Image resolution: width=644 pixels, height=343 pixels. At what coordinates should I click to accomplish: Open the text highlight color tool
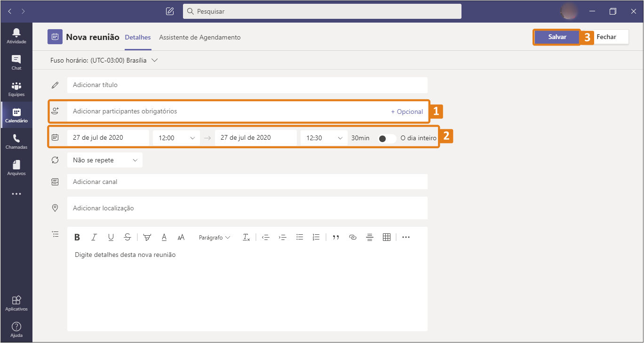pos(147,238)
